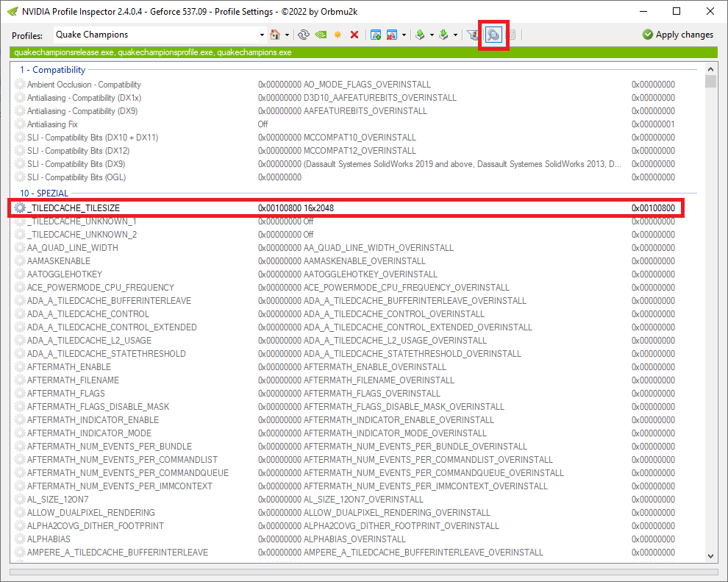Viewport: 728px width, 582px height.
Task: Delete the current profile with the red X
Action: click(354, 35)
